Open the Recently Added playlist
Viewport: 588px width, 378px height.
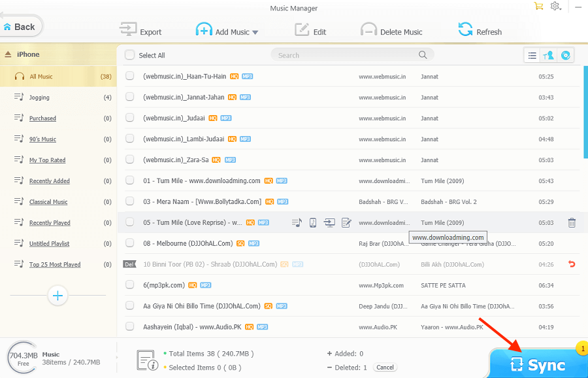50,181
